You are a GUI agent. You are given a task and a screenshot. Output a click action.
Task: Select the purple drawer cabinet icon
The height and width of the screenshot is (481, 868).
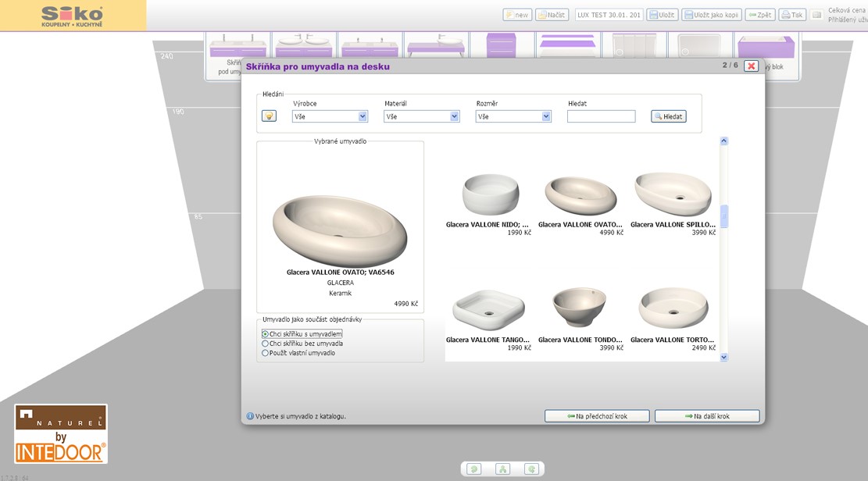(x=502, y=45)
